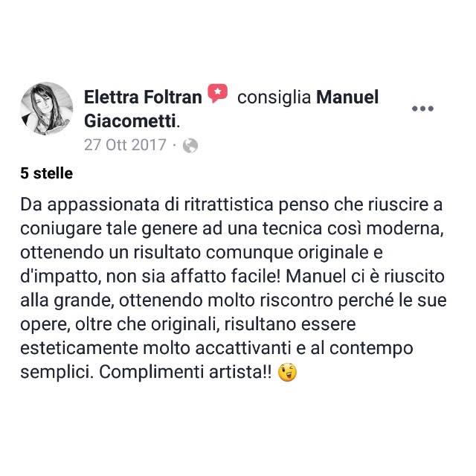The height and width of the screenshot is (476, 476).
Task: Click the word esteticamente in review
Action: 80,348
